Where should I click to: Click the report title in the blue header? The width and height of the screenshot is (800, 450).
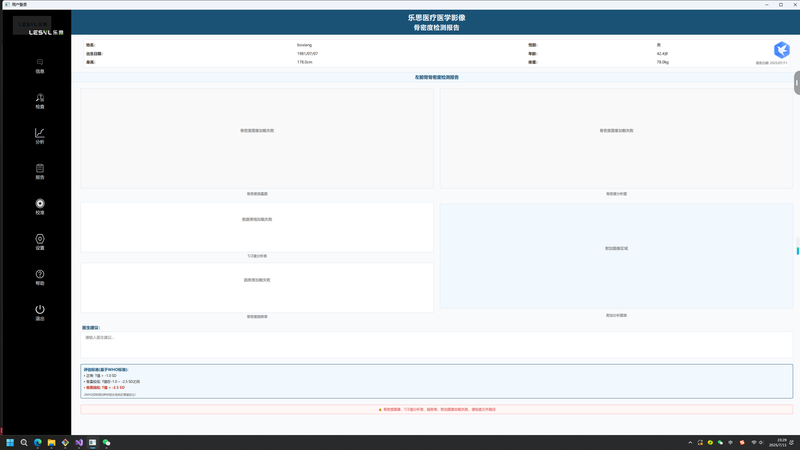[x=436, y=22]
